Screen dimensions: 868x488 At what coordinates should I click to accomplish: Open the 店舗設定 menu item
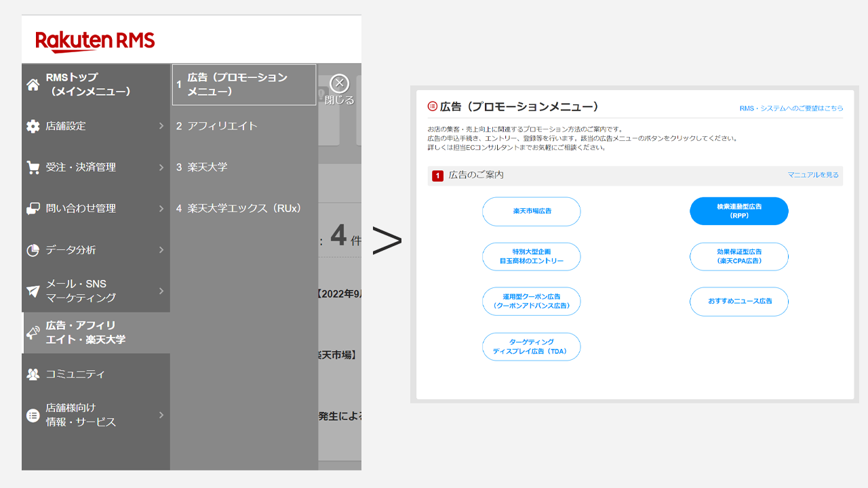pos(96,126)
